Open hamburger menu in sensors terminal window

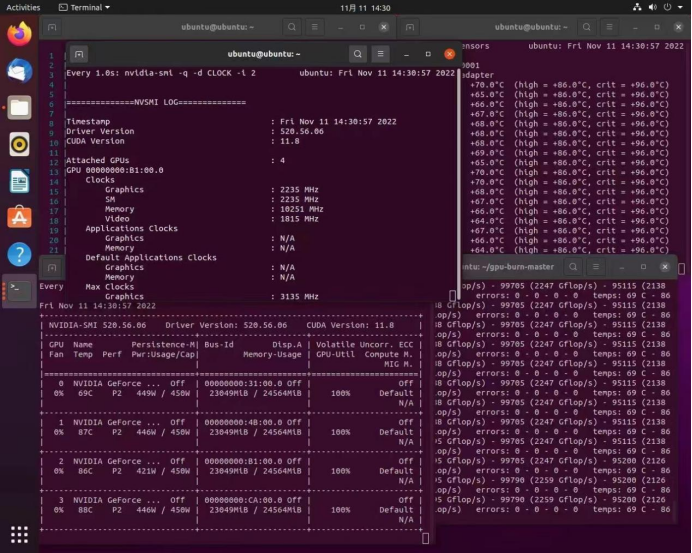(x=609, y=27)
